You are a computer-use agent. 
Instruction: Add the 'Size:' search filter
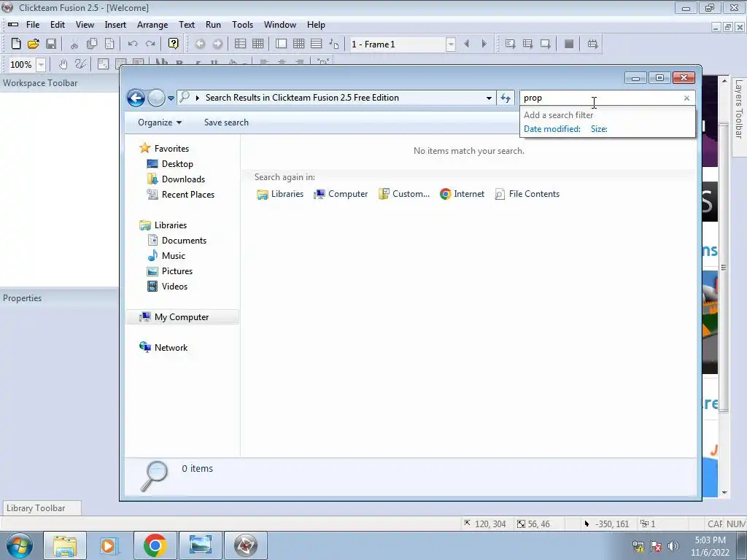tap(599, 129)
